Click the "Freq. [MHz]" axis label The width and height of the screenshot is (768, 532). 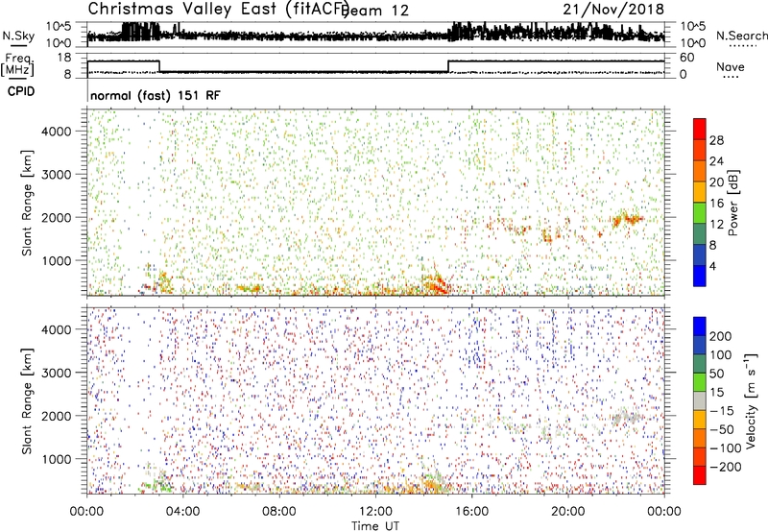pyautogui.click(x=17, y=64)
